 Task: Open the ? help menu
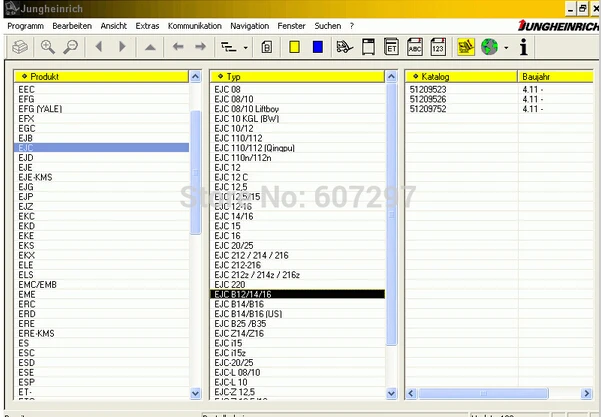[351, 26]
